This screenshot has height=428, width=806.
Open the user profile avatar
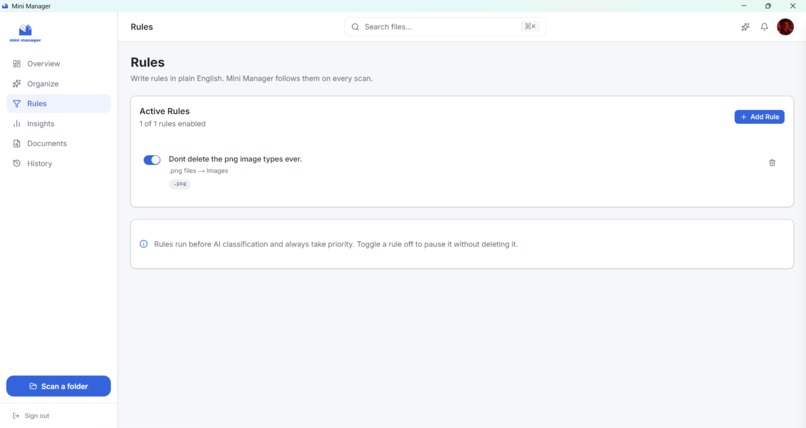[785, 27]
